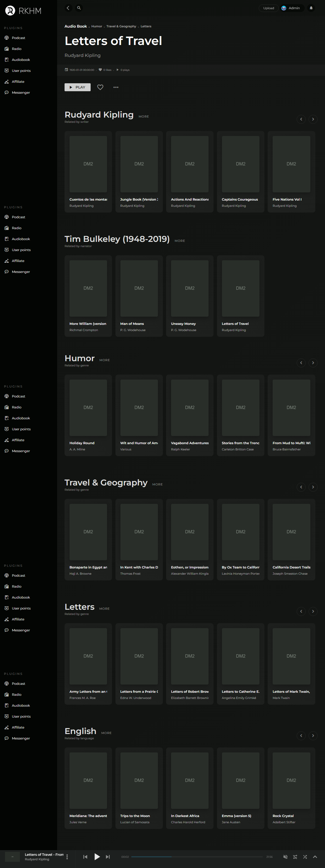This screenshot has width=325, height=868.
Task: Click MORE next to Tim Bulkeley heading
Action: click(180, 241)
